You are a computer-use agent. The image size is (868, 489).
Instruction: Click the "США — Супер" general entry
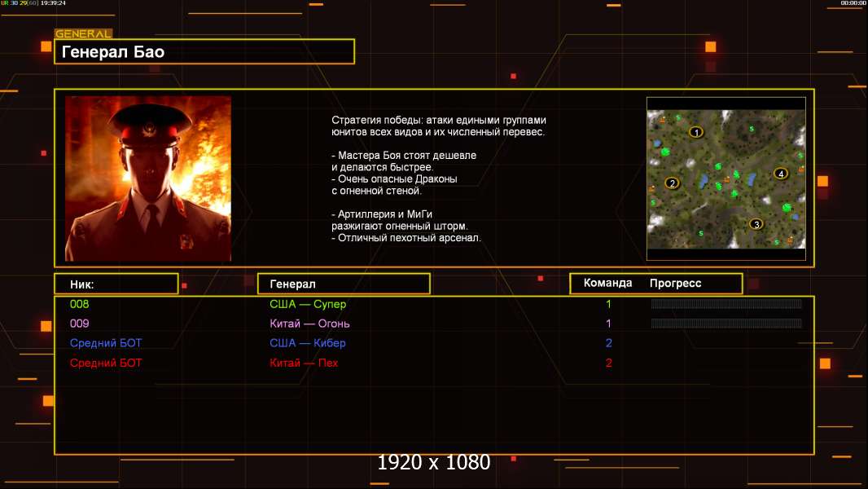coord(308,304)
